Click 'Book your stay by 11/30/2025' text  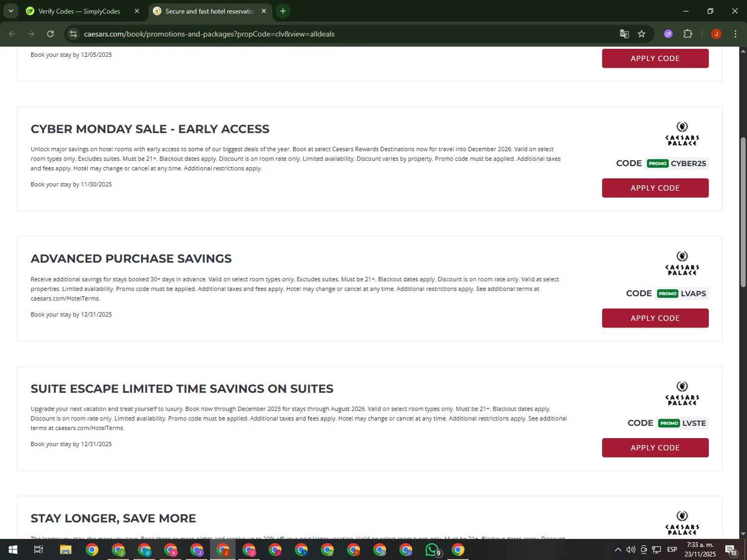click(x=71, y=184)
